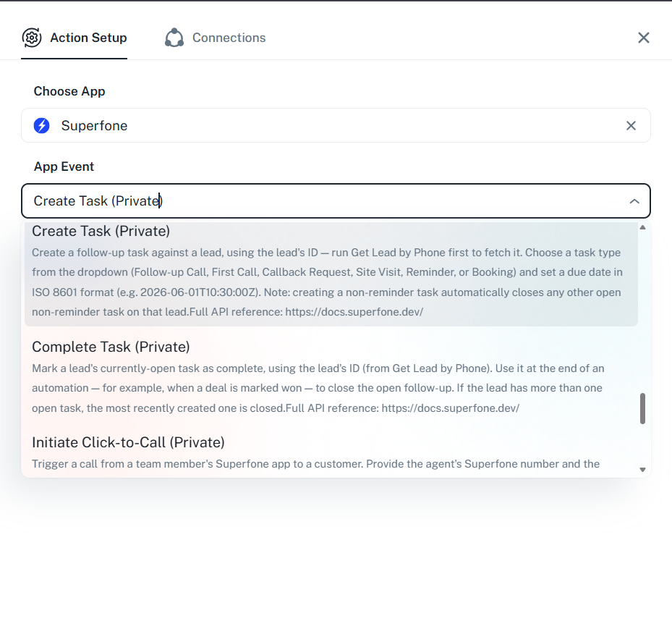
Task: Click the Connections nodes icon
Action: tap(174, 38)
